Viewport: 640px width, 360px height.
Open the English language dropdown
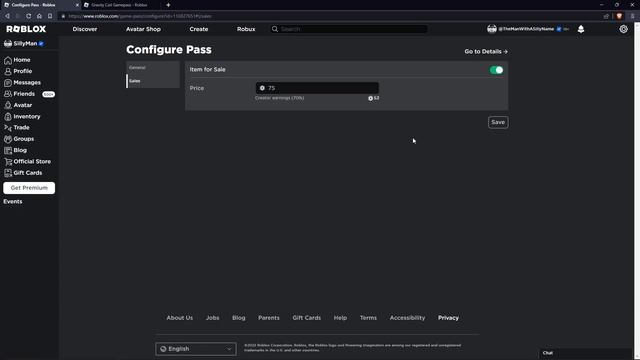196,349
